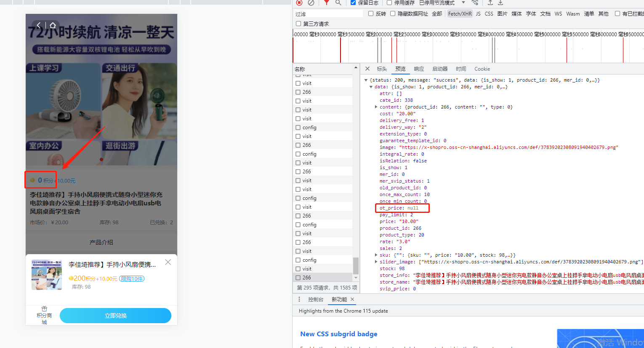
Task: Filter requests by JS
Action: [478, 13]
